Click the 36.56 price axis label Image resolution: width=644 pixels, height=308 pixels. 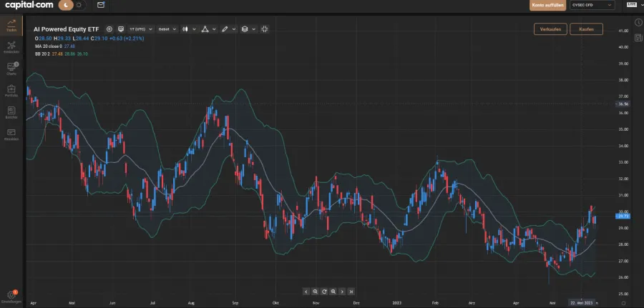(623, 104)
